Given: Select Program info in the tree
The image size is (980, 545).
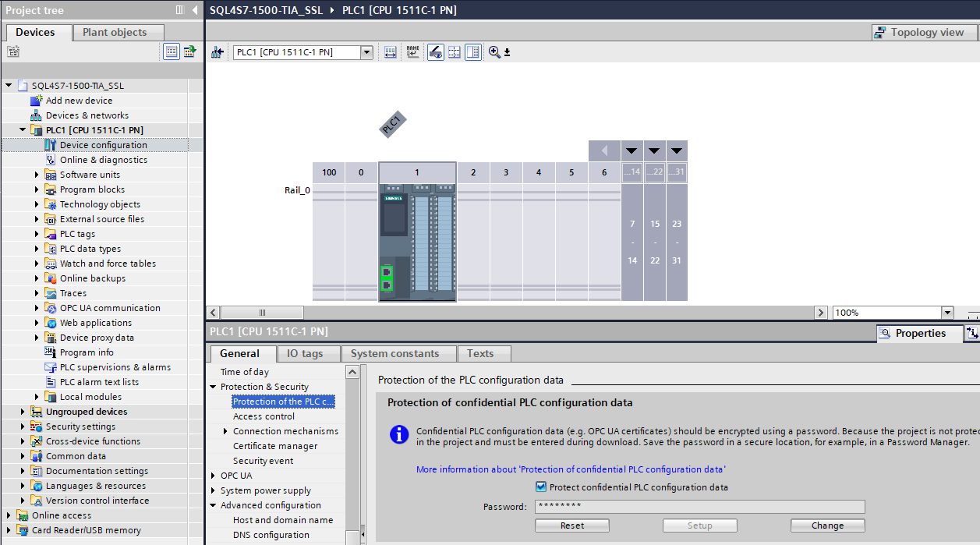Looking at the screenshot, I should [87, 352].
